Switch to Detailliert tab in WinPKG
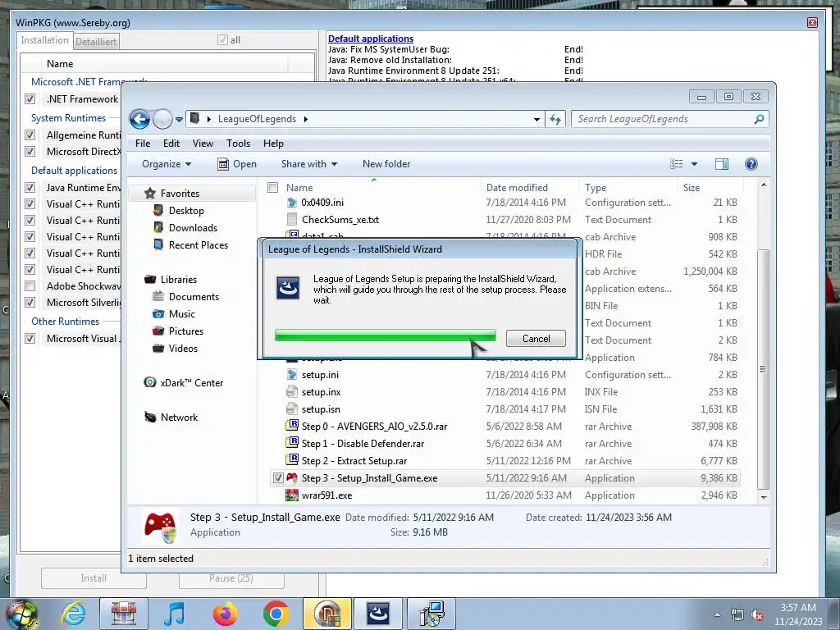Image resolution: width=840 pixels, height=630 pixels. [95, 41]
